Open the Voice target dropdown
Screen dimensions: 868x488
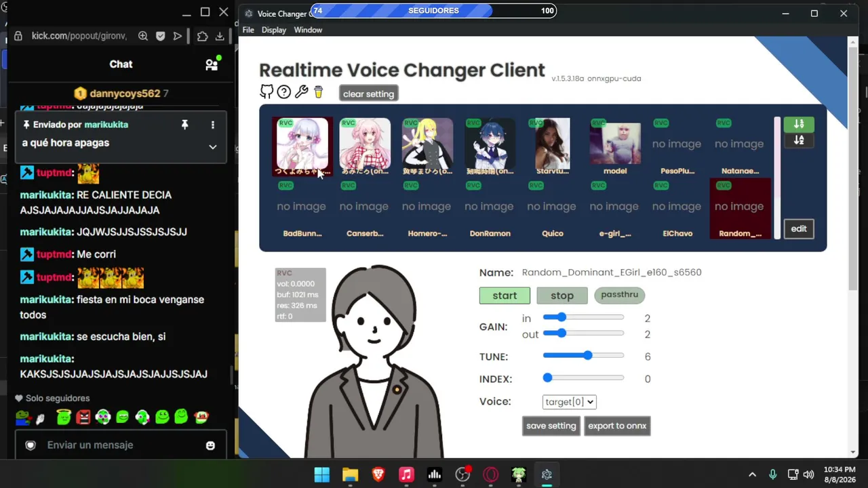click(x=569, y=402)
